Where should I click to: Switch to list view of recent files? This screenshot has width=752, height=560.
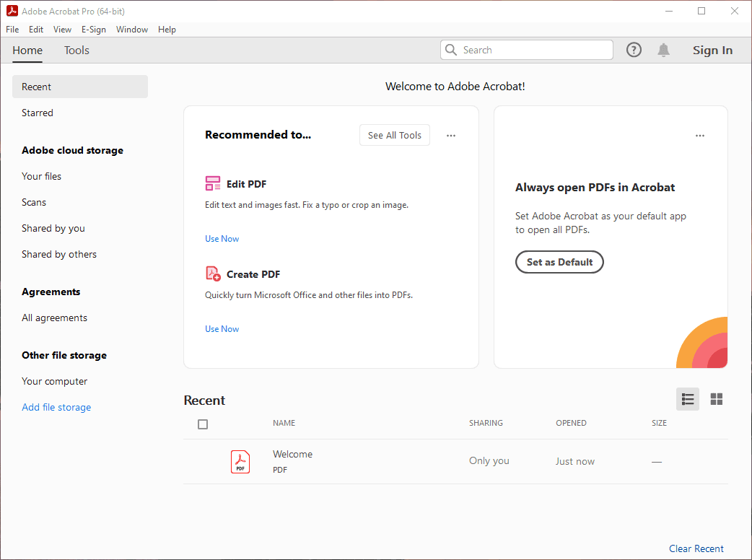coord(688,399)
